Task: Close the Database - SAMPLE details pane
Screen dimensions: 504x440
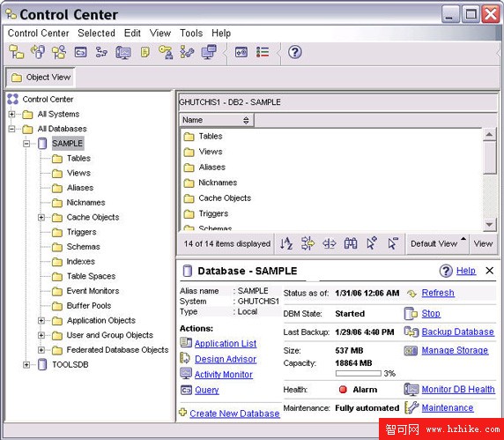Action: tap(490, 271)
